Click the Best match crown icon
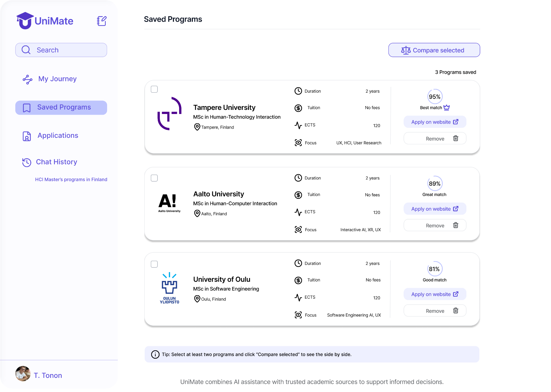The width and height of the screenshot is (551, 392). 446,107
